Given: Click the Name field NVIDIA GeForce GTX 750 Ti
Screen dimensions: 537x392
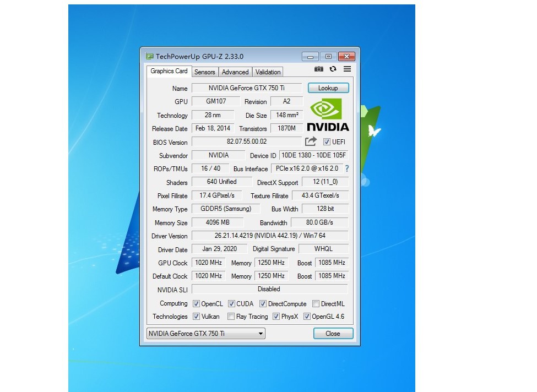Looking at the screenshot, I should pyautogui.click(x=247, y=88).
